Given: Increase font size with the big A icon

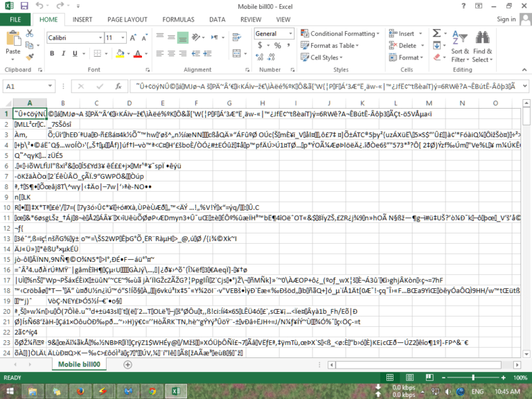Looking at the screenshot, I should click(x=133, y=37).
